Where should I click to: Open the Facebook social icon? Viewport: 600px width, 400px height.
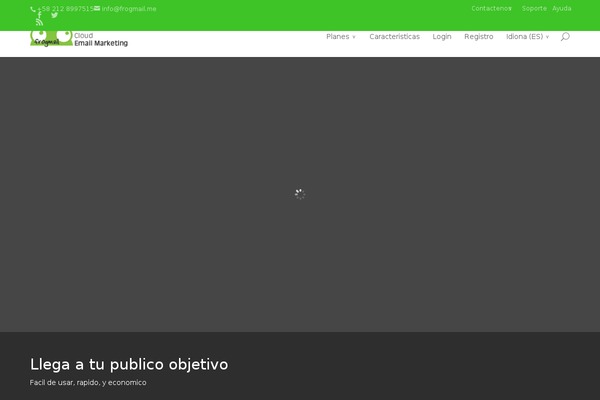click(x=39, y=15)
